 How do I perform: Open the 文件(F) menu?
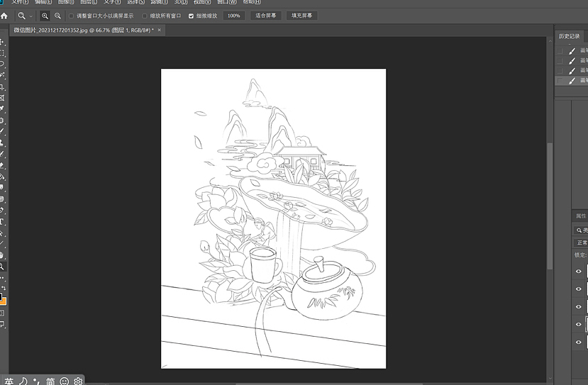click(x=20, y=2)
